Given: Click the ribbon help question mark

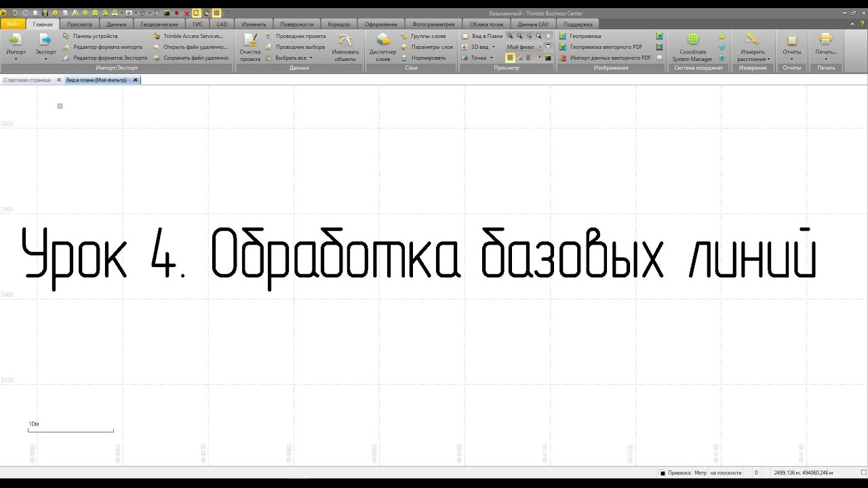Looking at the screenshot, I should pyautogui.click(x=861, y=24).
